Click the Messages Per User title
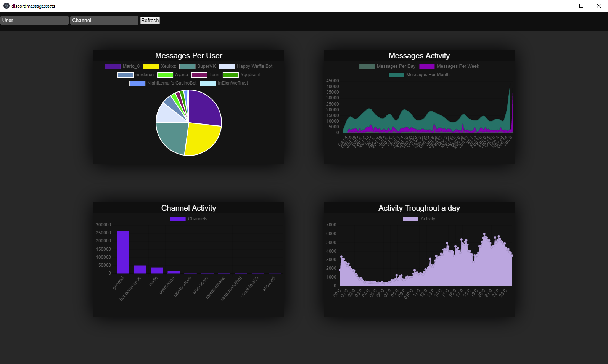 tap(188, 56)
